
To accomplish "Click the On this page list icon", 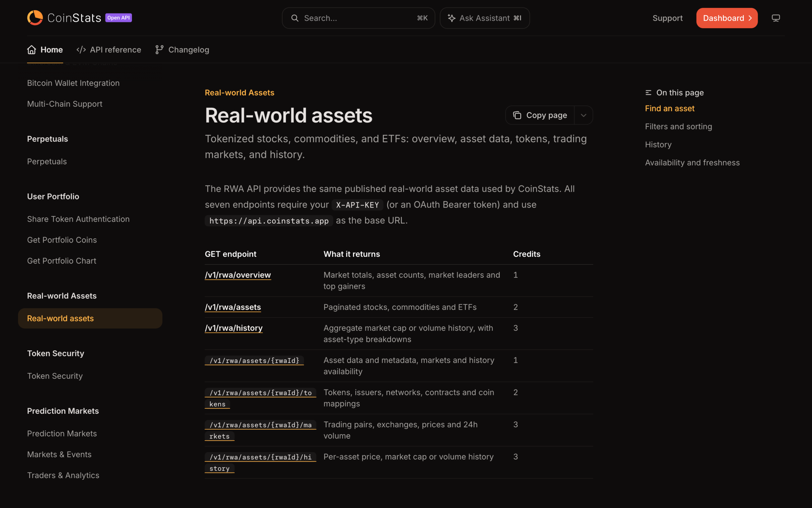I will (x=648, y=93).
